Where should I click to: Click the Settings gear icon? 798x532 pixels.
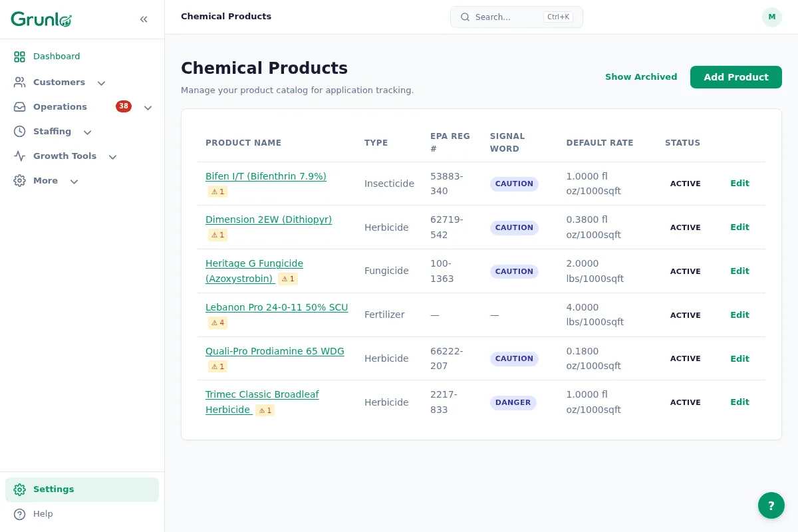pos(20,489)
